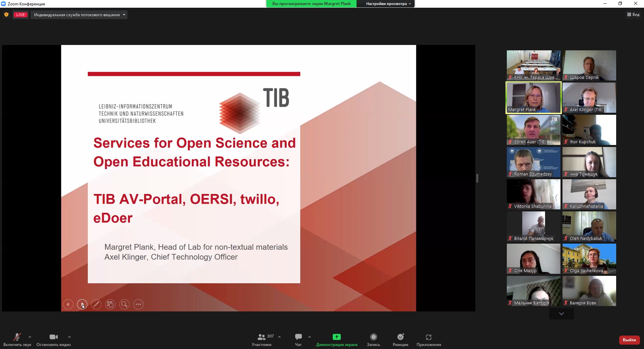Select the Olga Yashenkova video thumbnail
The image size is (644, 349).
click(589, 259)
